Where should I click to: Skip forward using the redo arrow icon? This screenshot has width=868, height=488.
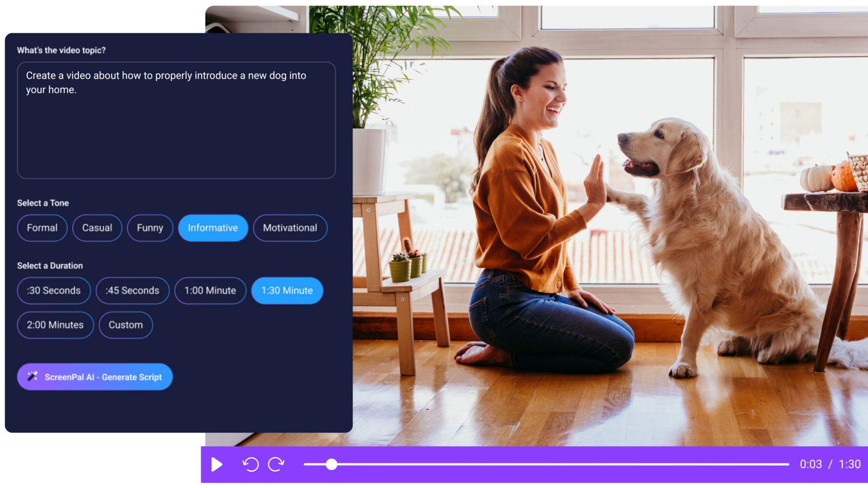click(x=276, y=465)
